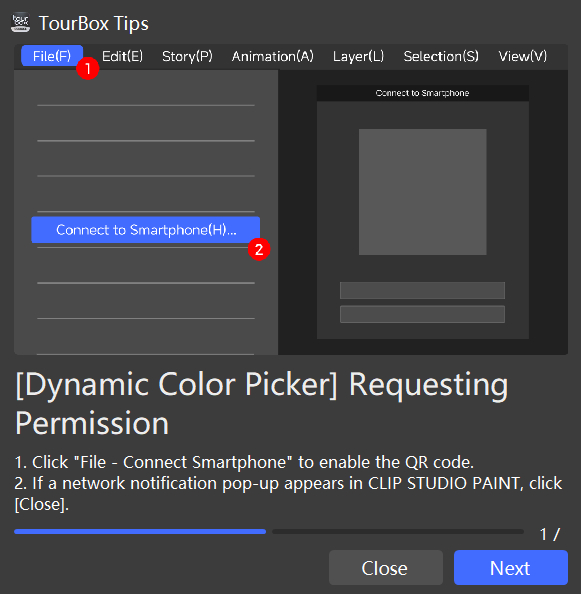Click instruction line about enabling QR code
This screenshot has width=581, height=594.
244,462
